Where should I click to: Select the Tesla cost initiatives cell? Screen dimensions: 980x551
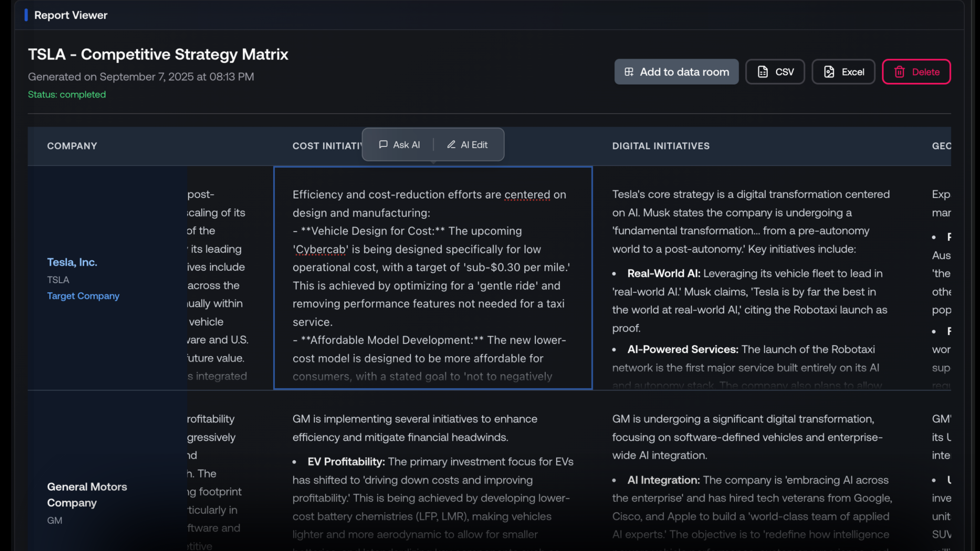tap(433, 278)
